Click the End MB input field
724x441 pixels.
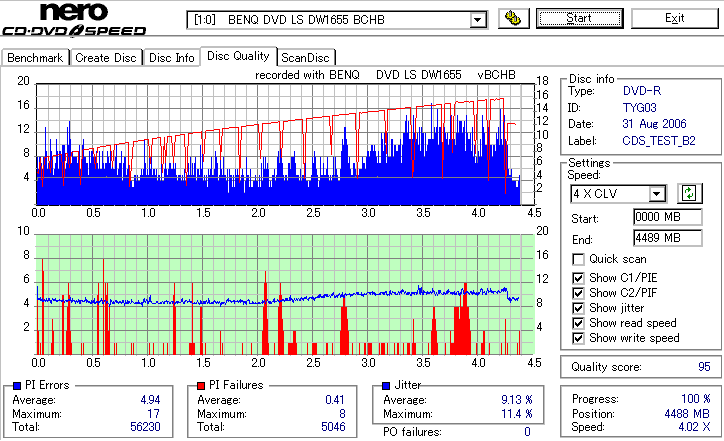click(668, 238)
